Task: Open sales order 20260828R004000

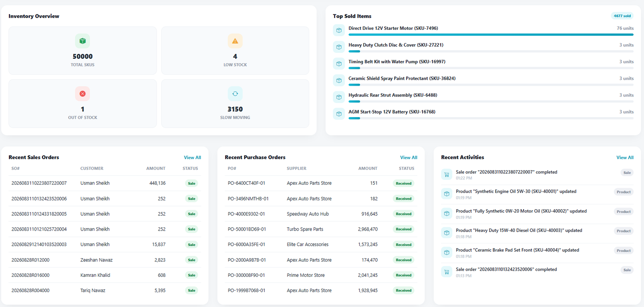Action: pyautogui.click(x=31, y=291)
